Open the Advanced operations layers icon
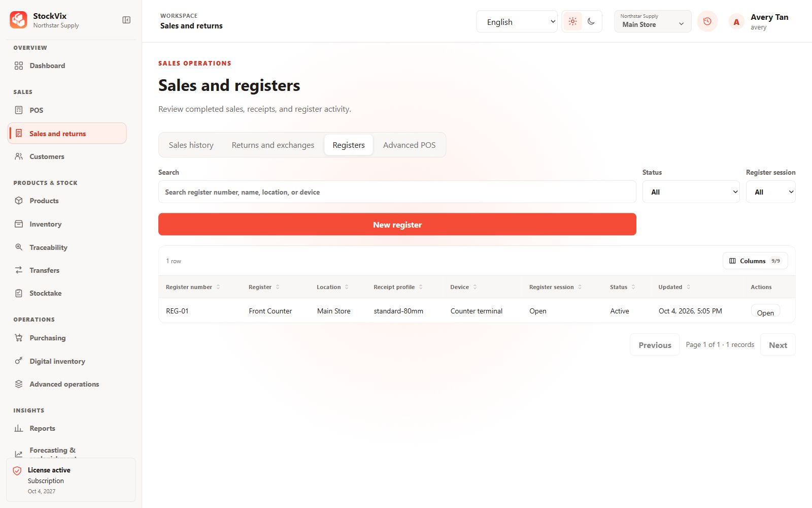This screenshot has height=508, width=812. pos(19,384)
